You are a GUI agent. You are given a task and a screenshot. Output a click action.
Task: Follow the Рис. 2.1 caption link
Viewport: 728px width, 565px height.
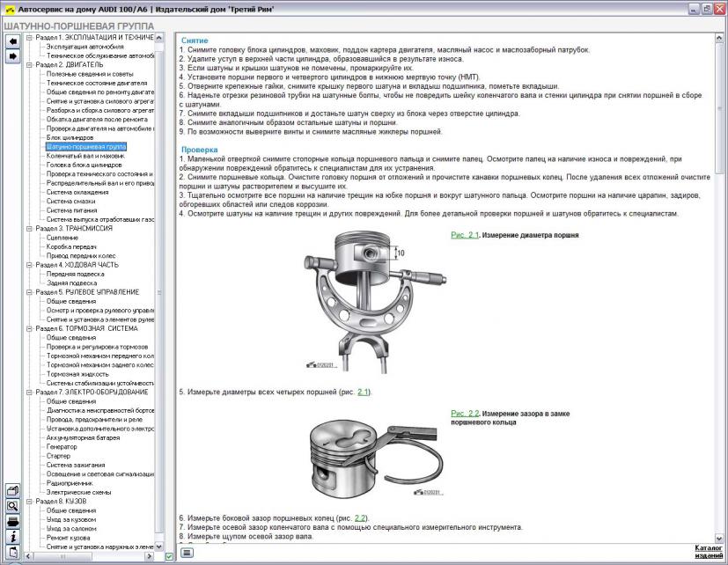[x=465, y=235]
